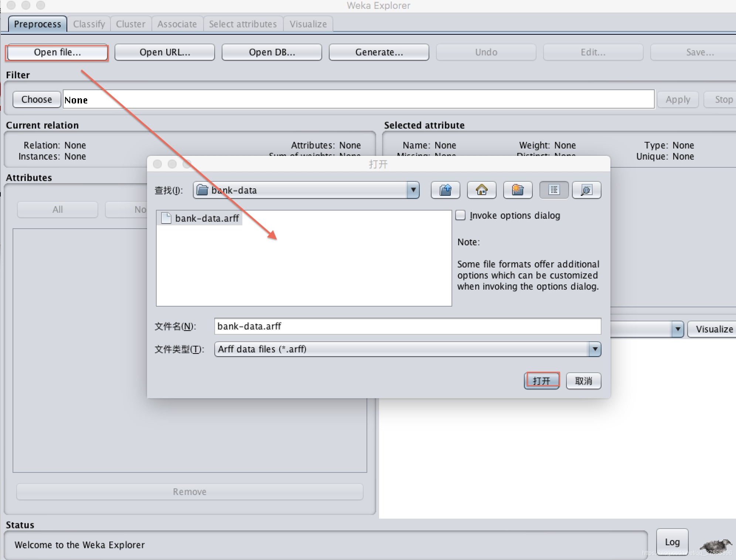The image size is (736, 560).
Task: Switch to details view icon
Action: pyautogui.click(x=586, y=190)
